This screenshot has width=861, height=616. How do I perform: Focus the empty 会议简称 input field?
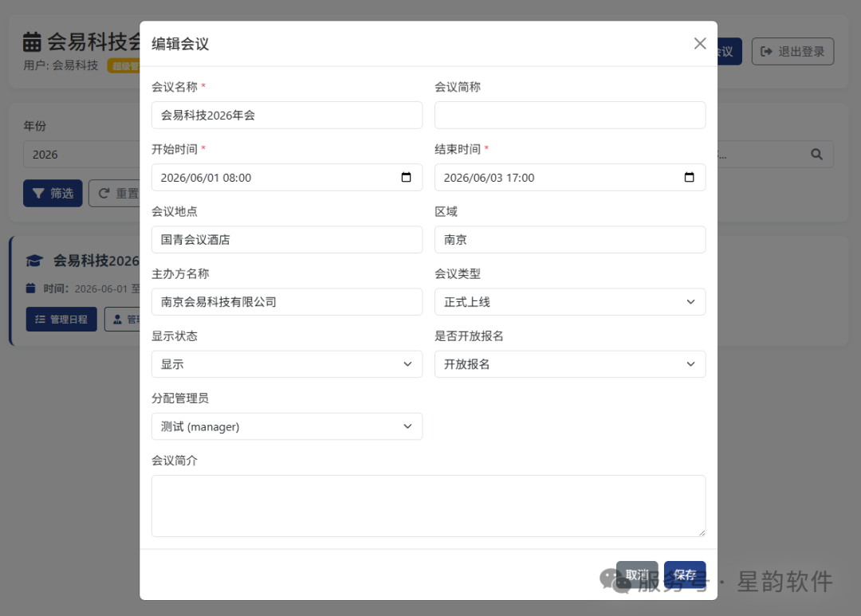[x=570, y=116]
